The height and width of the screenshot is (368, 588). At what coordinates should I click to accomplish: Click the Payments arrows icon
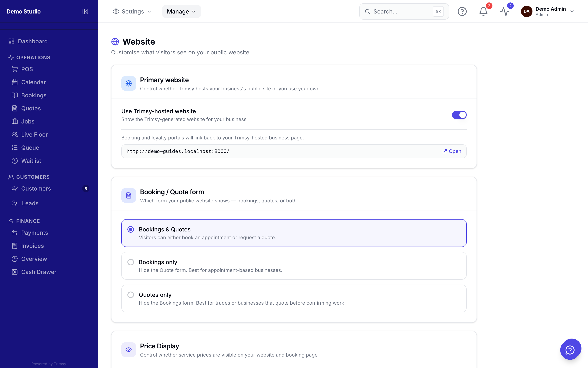click(x=15, y=233)
